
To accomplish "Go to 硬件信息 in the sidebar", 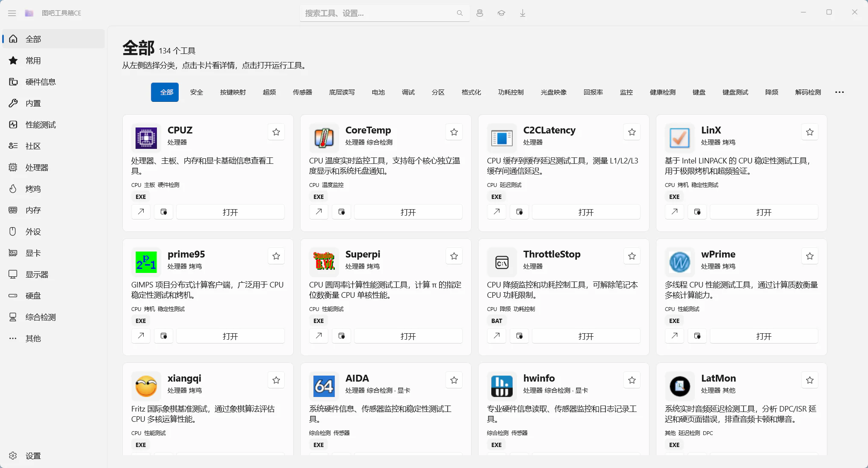I will [x=53, y=82].
